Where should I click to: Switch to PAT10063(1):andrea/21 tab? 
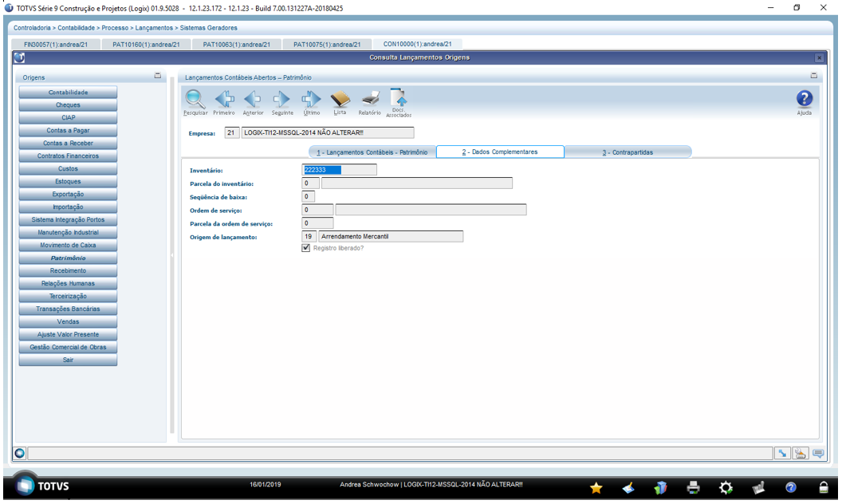click(236, 45)
